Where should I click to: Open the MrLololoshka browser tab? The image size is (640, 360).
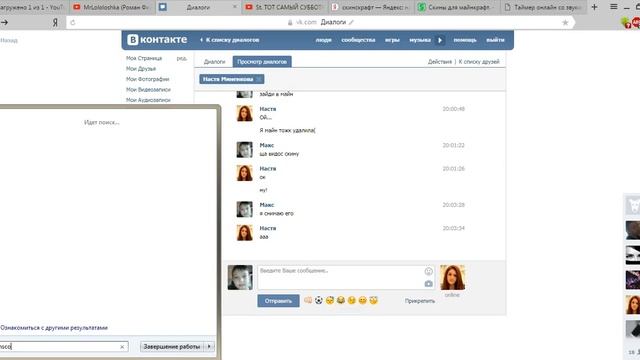112,7
